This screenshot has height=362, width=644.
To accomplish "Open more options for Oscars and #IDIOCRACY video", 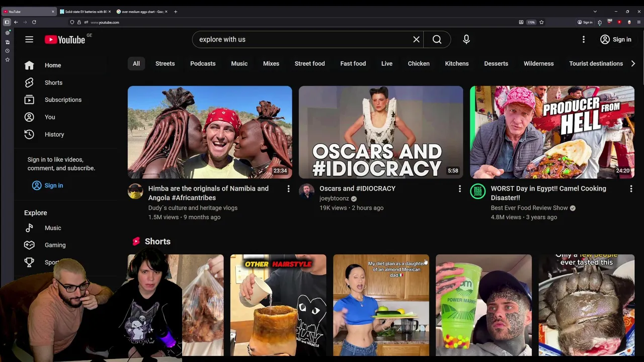I will coord(459,189).
